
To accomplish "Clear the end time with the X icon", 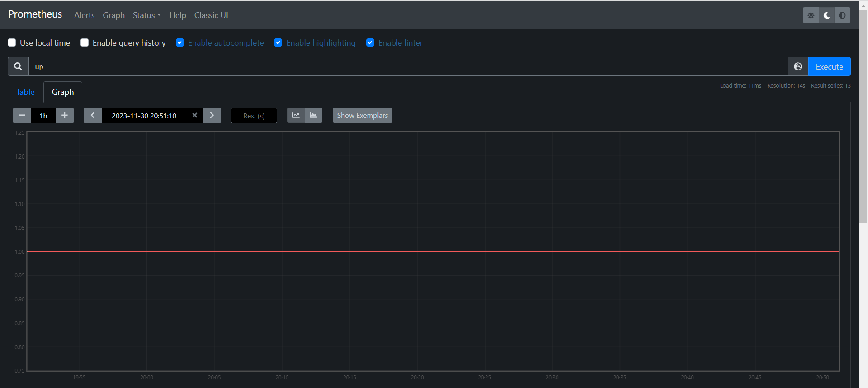I will [x=195, y=115].
